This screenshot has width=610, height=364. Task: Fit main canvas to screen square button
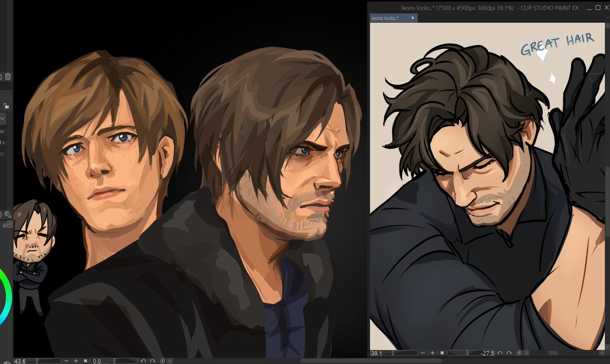click(85, 361)
